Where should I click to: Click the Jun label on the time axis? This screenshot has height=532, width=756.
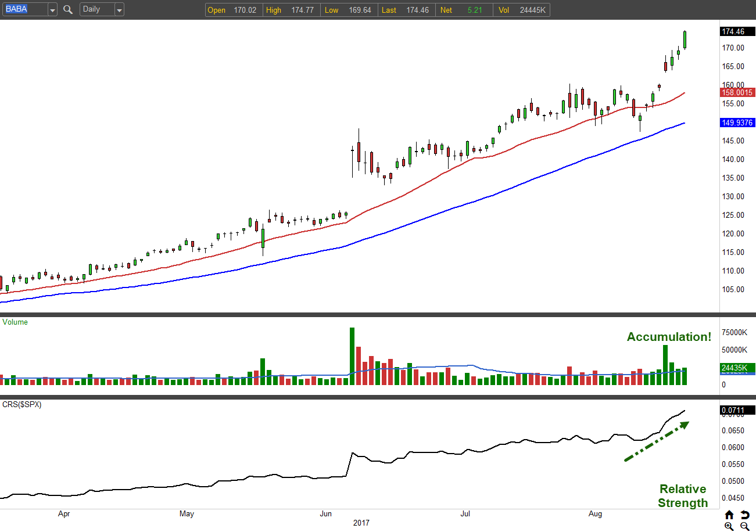point(326,514)
